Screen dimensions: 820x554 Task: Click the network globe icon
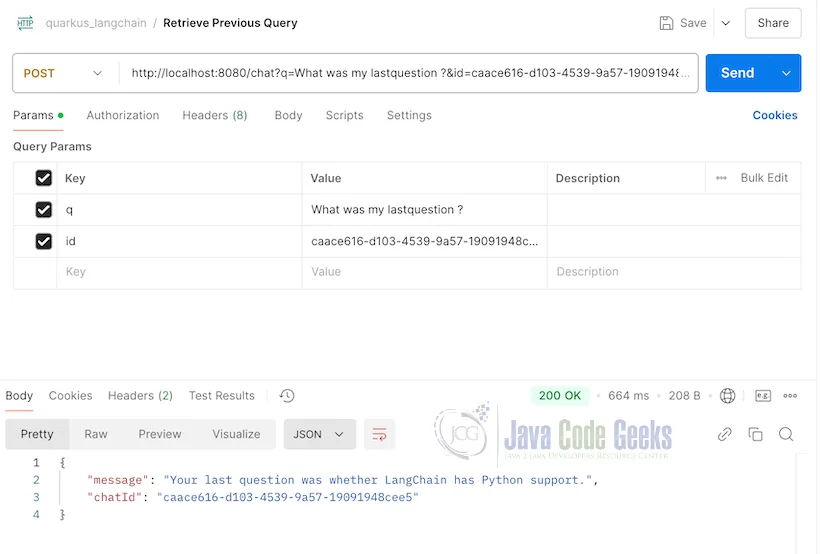[x=727, y=396]
